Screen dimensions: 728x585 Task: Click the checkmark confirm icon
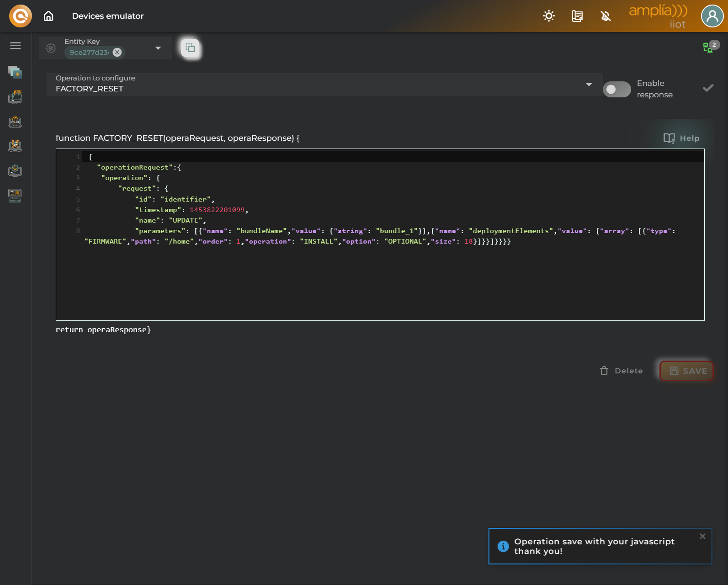coord(708,88)
